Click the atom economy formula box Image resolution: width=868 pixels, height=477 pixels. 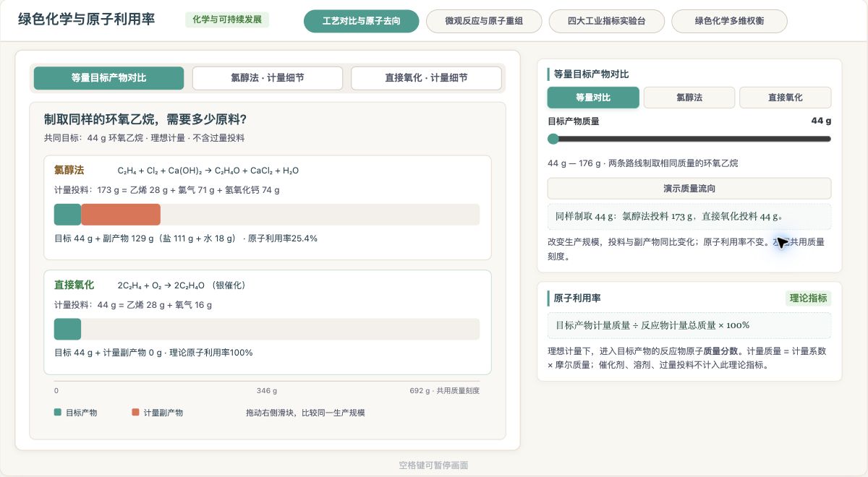(689, 325)
